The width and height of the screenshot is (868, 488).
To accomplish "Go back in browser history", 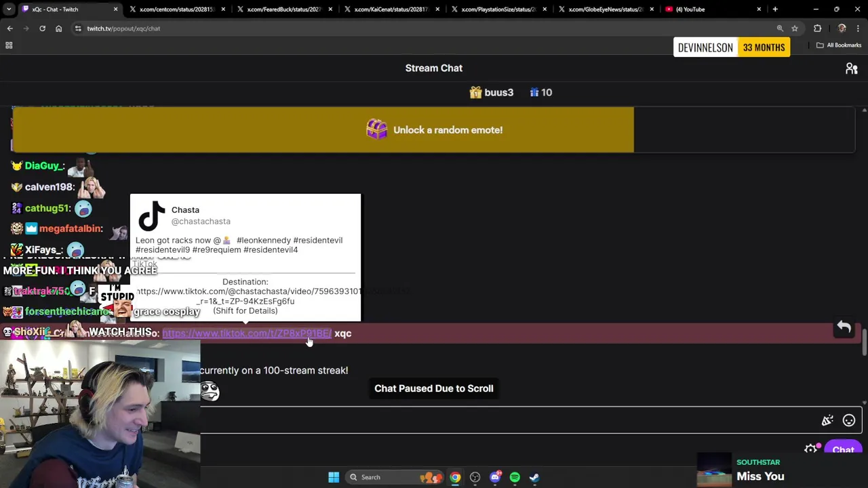I will tap(9, 28).
